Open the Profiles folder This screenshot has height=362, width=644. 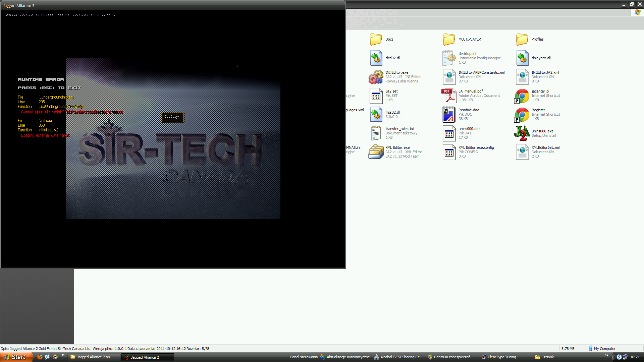[x=522, y=39]
